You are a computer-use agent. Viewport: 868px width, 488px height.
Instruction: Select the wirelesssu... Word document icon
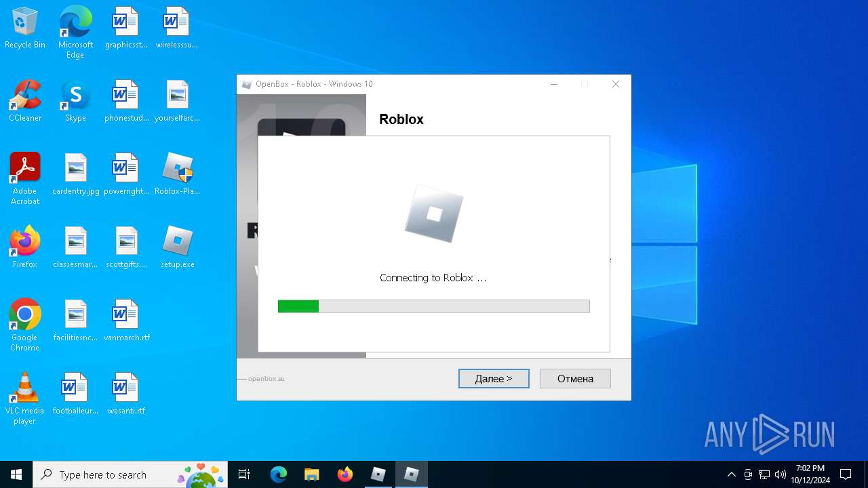(177, 28)
